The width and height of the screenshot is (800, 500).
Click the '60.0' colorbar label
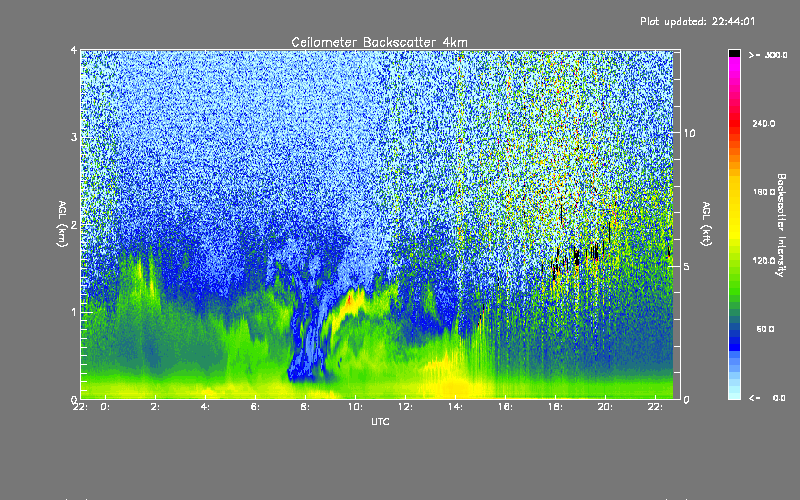pos(765,329)
